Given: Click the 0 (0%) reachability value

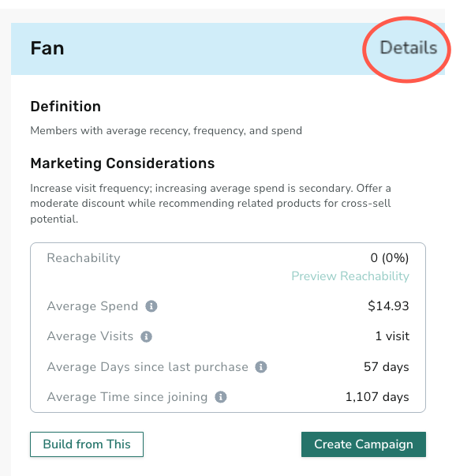Looking at the screenshot, I should (390, 257).
